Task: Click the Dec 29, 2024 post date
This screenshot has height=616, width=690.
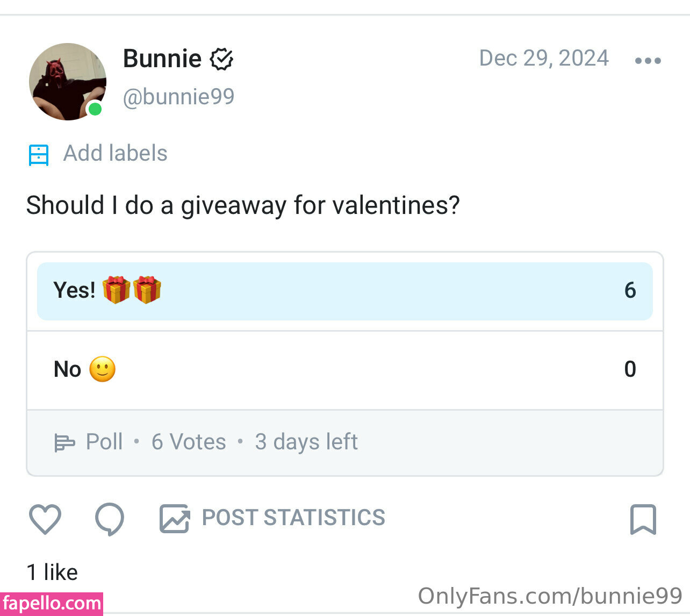Action: (x=544, y=59)
